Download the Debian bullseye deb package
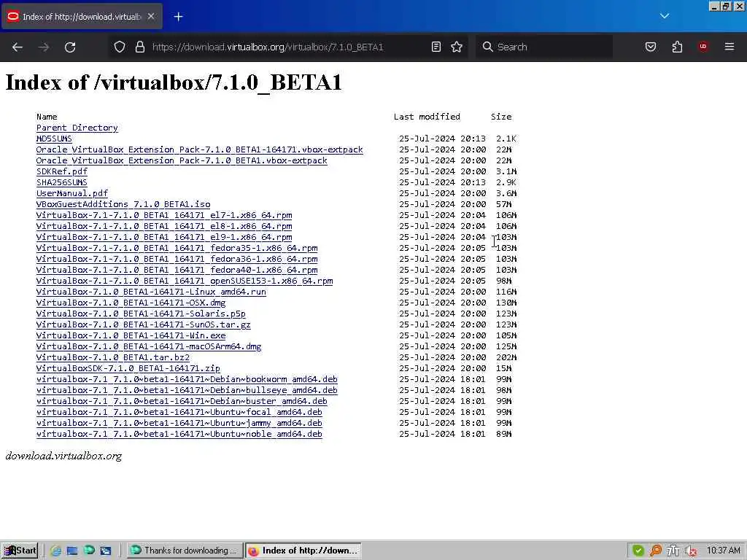The width and height of the screenshot is (747, 560). pos(187,391)
